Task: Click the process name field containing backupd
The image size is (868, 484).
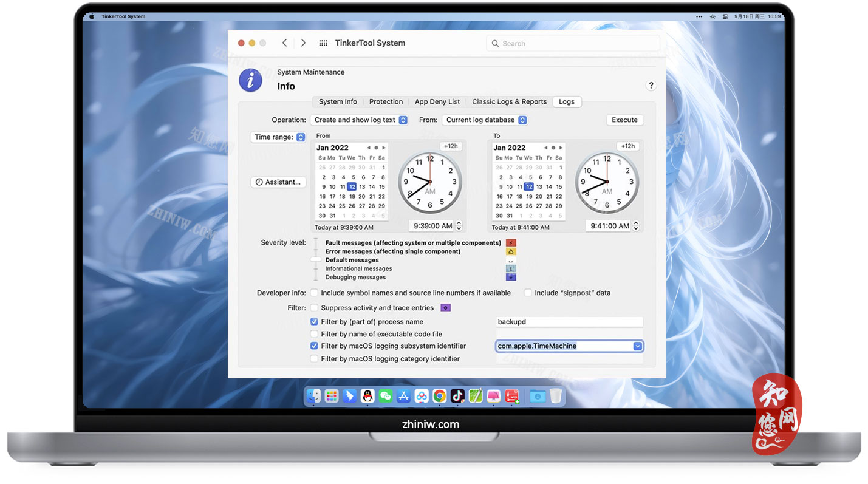Action: [569, 322]
